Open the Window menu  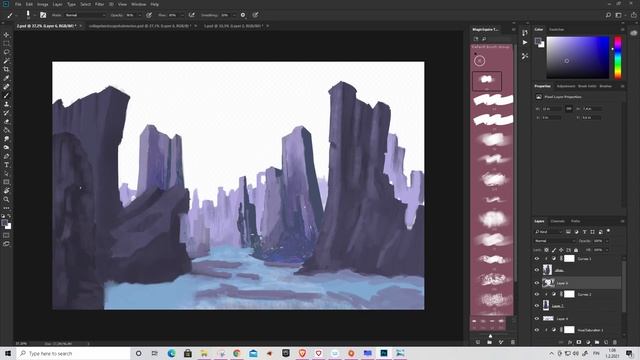pos(139,4)
